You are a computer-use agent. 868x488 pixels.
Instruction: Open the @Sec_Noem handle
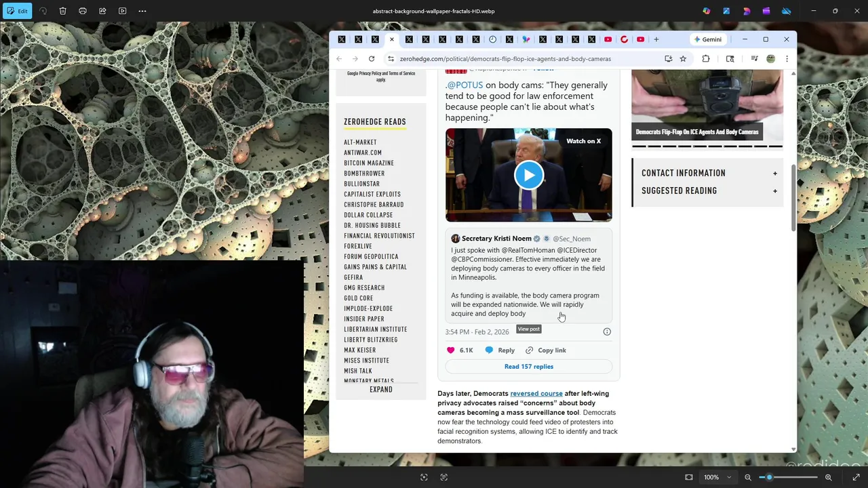point(572,239)
